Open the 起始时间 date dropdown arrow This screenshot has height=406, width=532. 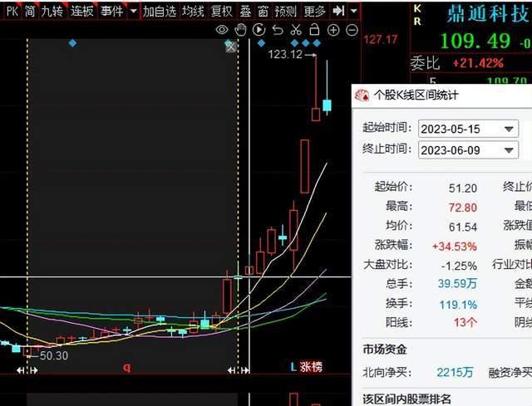pyautogui.click(x=508, y=130)
